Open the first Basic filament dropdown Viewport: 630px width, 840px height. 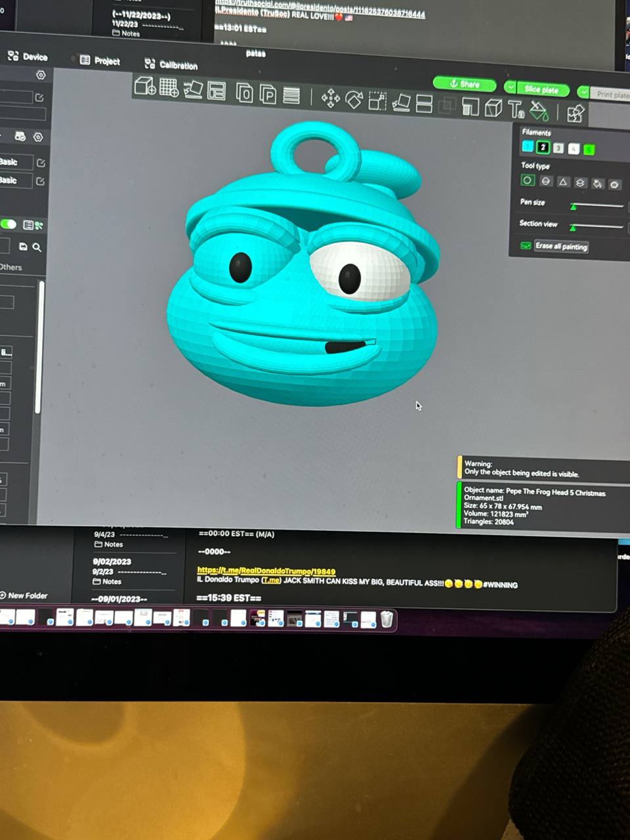[x=15, y=162]
